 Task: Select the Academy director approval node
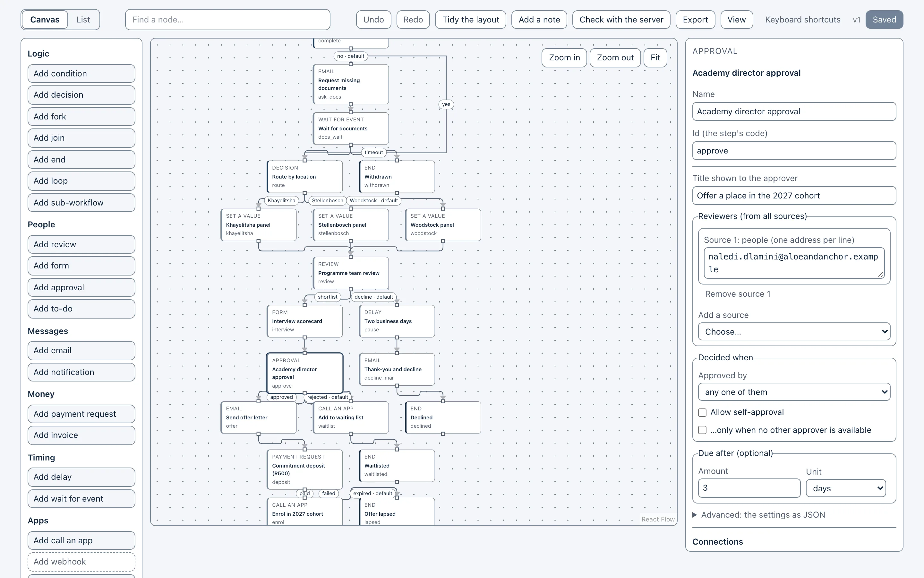click(x=305, y=373)
